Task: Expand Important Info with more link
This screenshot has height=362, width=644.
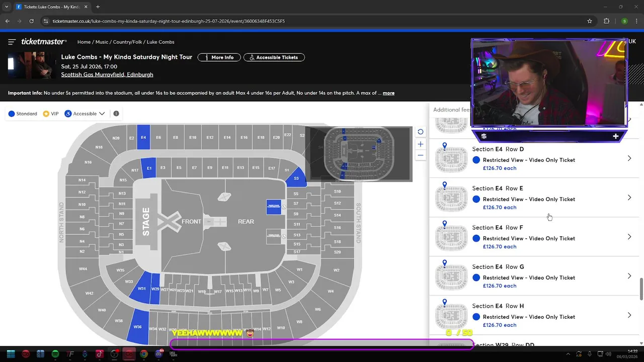Action: click(x=388, y=93)
